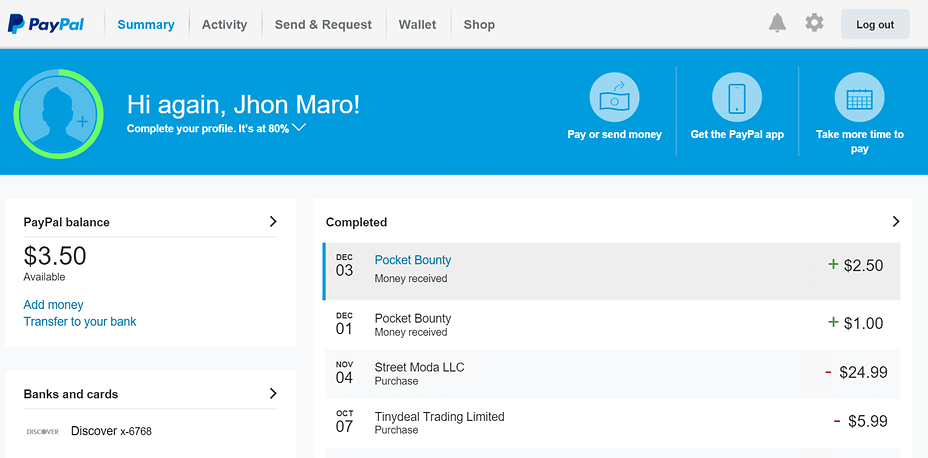The height and width of the screenshot is (458, 928).
Task: Open the Summary tab
Action: 146,25
